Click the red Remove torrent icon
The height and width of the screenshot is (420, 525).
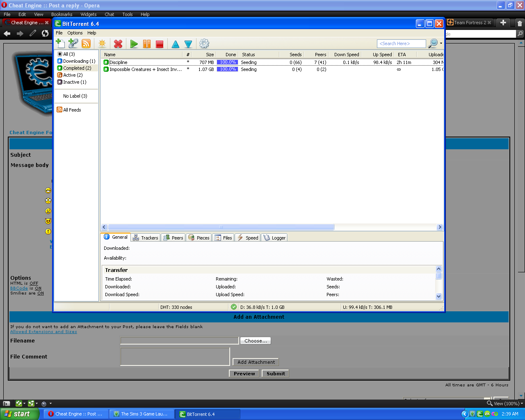(118, 44)
